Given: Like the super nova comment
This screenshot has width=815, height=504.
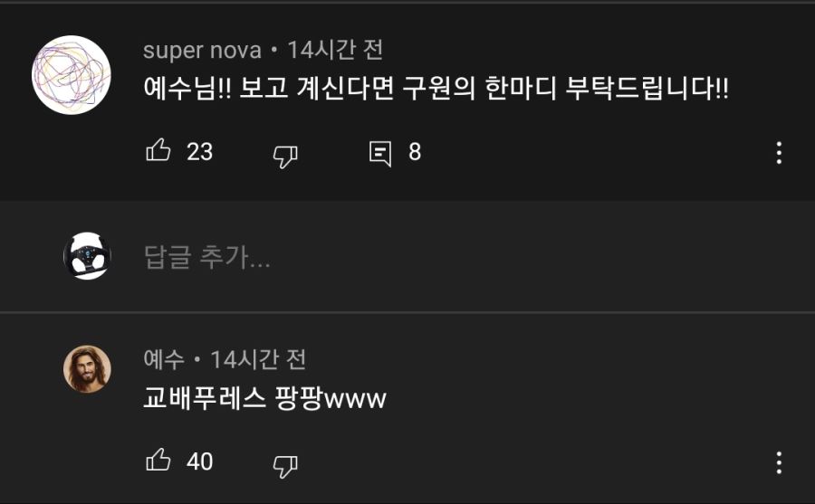Looking at the screenshot, I should tap(158, 151).
